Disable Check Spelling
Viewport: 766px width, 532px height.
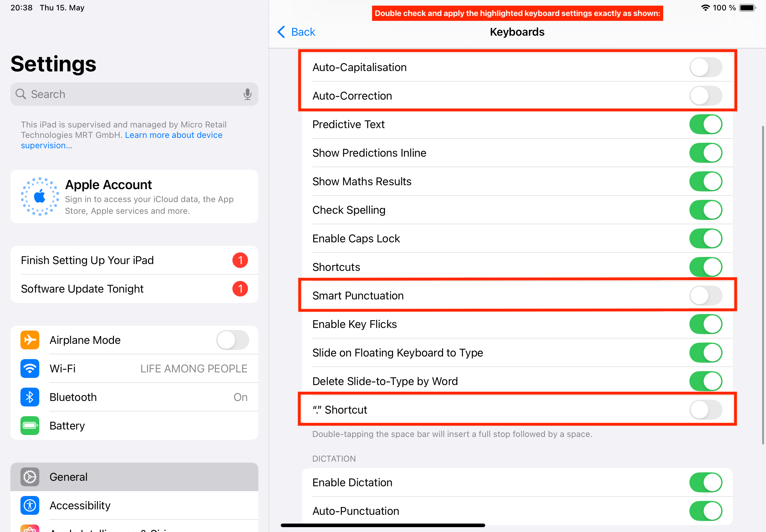pyautogui.click(x=705, y=210)
